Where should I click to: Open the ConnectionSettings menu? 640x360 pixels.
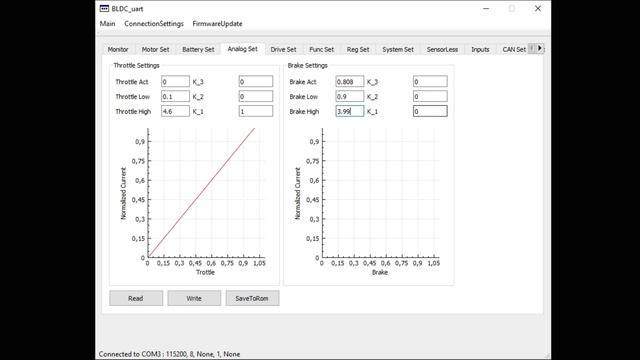click(x=154, y=24)
